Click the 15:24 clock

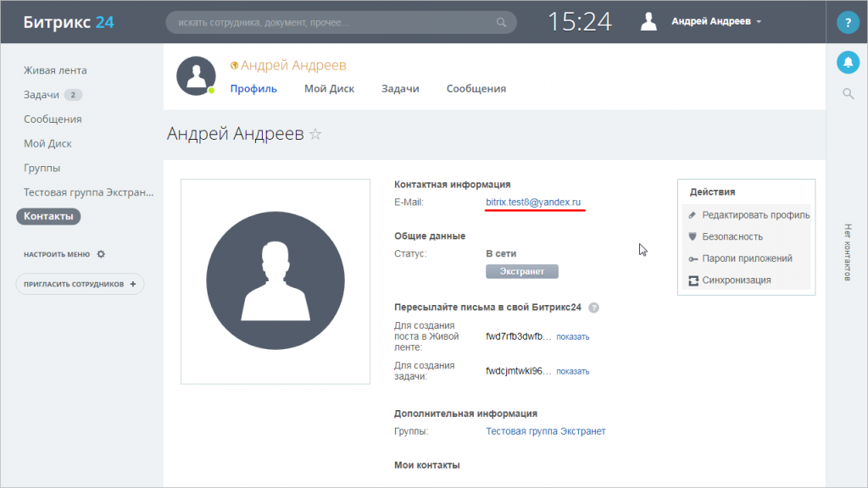click(x=580, y=22)
